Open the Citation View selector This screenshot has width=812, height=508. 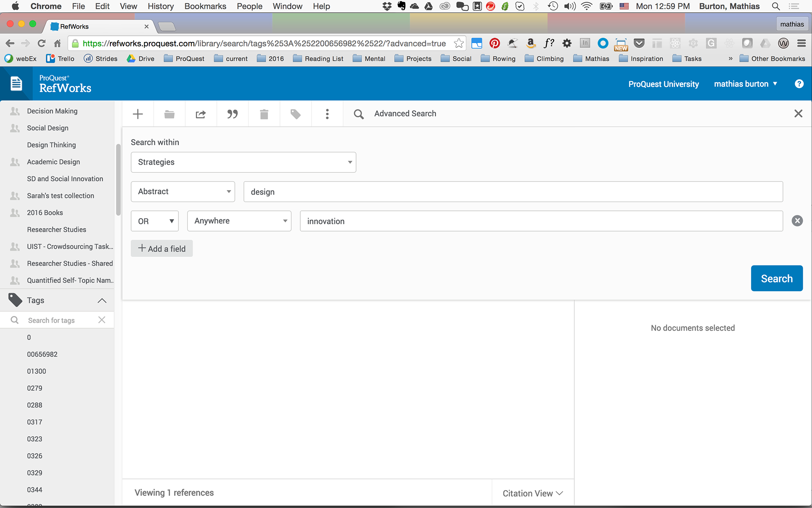point(532,493)
